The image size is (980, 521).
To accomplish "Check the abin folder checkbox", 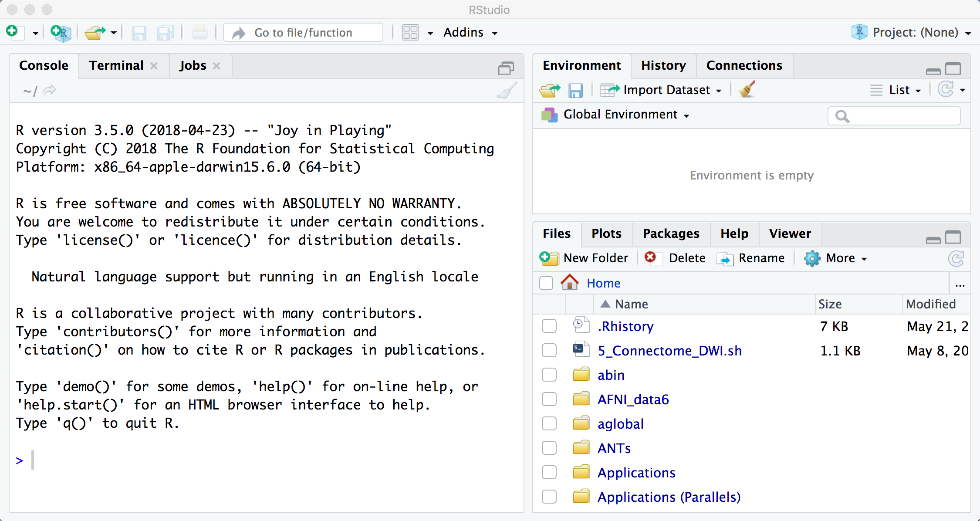I will (x=549, y=375).
